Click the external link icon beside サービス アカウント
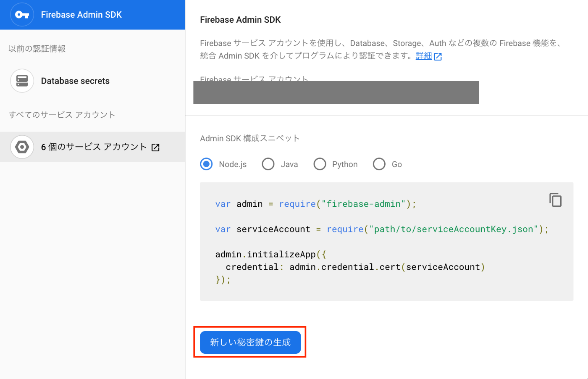This screenshot has width=588, height=379. coord(155,147)
